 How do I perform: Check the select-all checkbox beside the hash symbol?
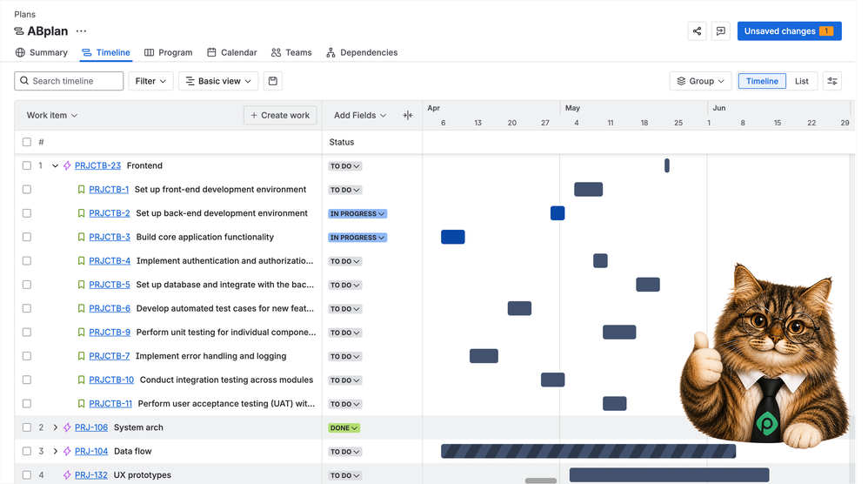[x=27, y=142]
